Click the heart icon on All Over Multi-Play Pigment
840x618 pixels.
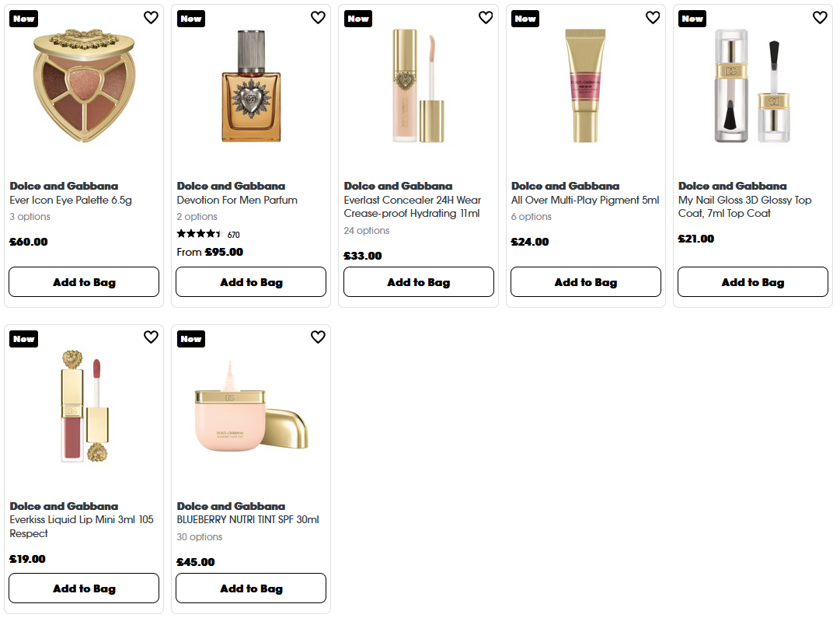click(652, 17)
